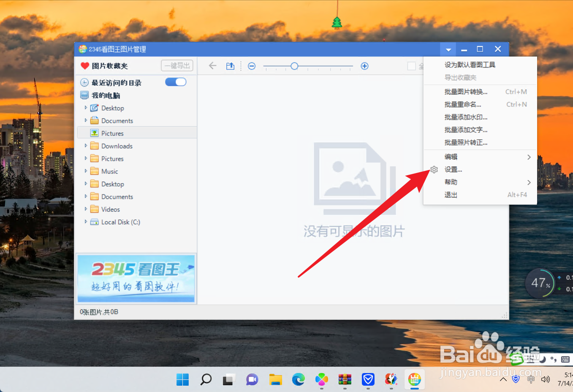573x392 pixels.
Task: Open the blue shield security app on taskbar
Action: tap(368, 379)
